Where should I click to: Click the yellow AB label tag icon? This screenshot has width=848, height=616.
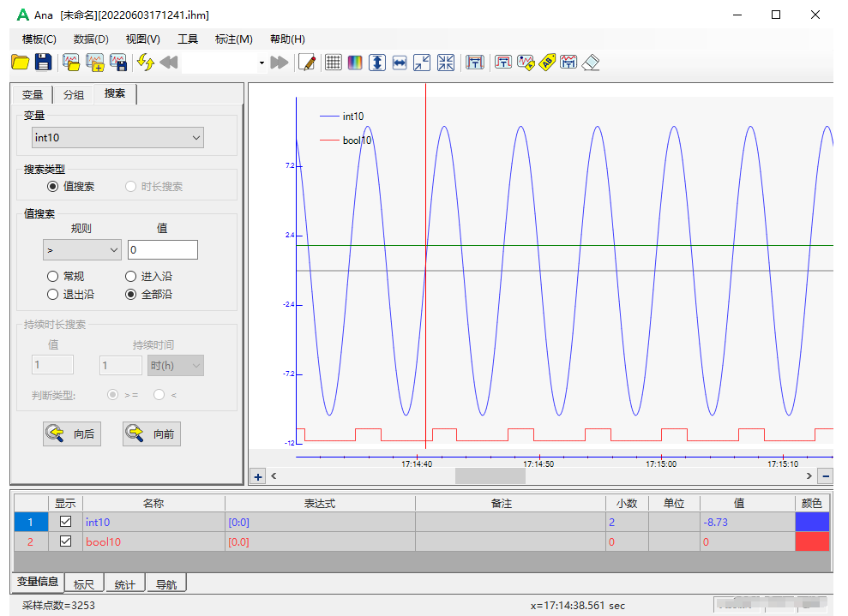[x=547, y=63]
